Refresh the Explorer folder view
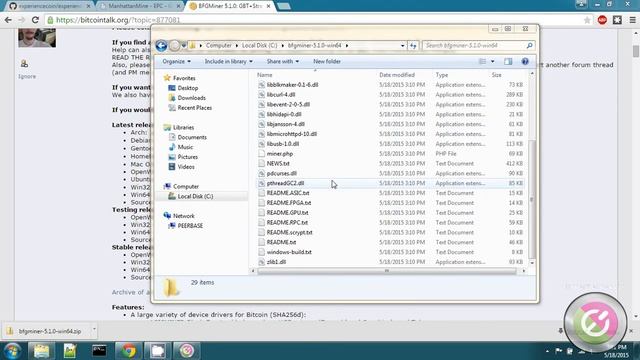Viewport: 640px width, 360px height. tap(413, 46)
